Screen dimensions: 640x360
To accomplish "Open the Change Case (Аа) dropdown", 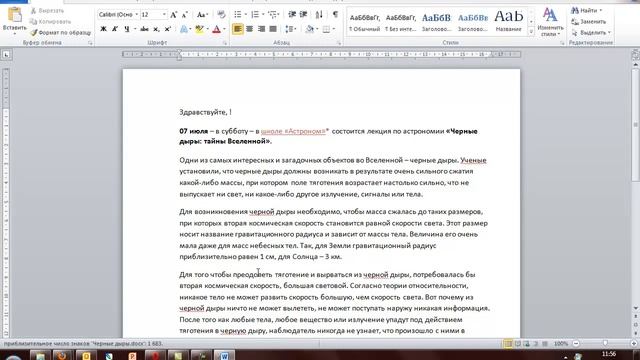I will click(202, 15).
